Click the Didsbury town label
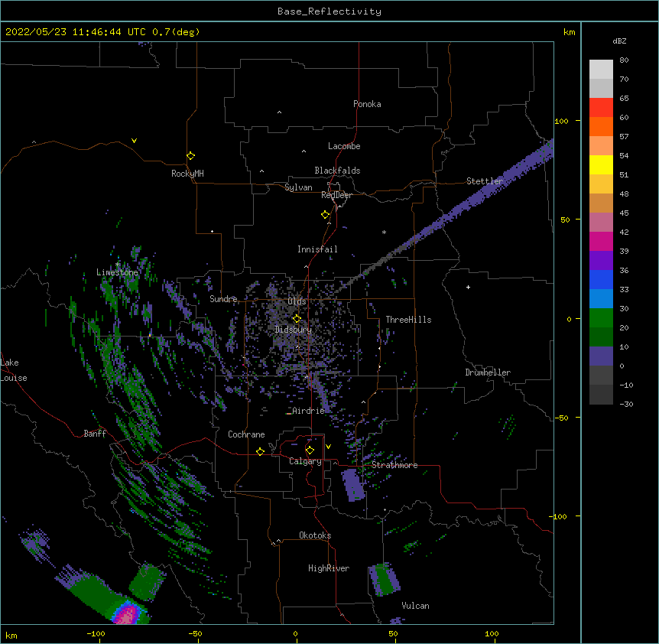This screenshot has height=644, width=659. (x=294, y=330)
